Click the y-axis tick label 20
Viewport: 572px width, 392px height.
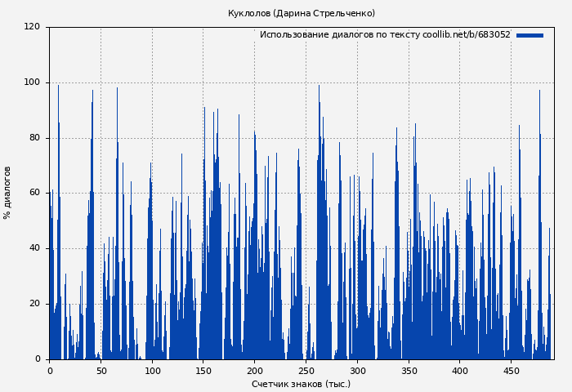click(x=34, y=304)
